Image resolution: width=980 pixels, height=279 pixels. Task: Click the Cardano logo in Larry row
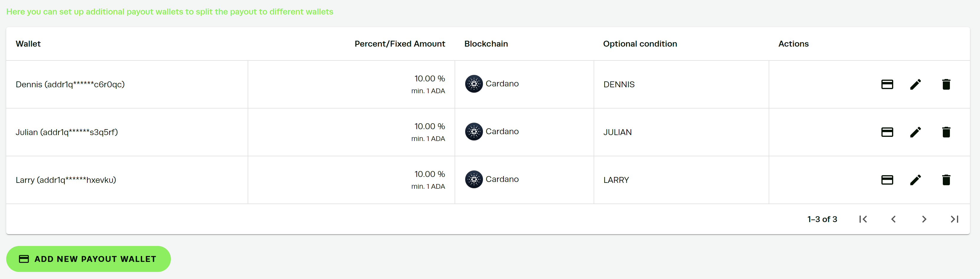click(x=474, y=179)
